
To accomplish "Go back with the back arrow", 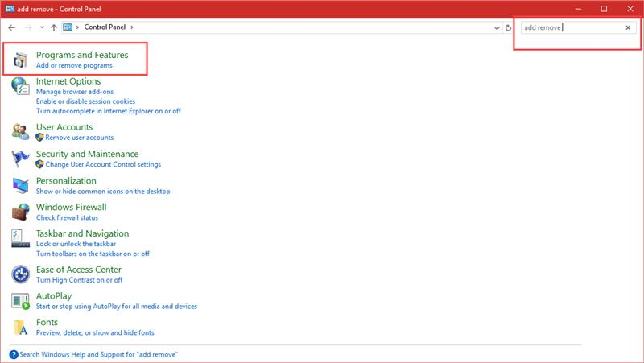I will 11,27.
